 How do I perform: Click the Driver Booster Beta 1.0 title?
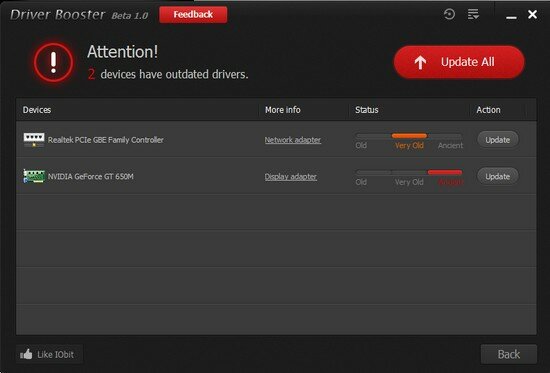coord(79,15)
